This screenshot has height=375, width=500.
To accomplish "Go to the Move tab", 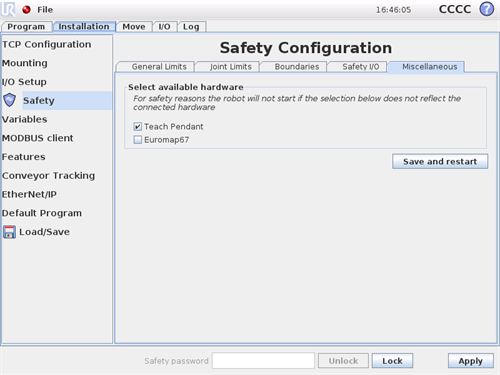I will click(x=134, y=27).
